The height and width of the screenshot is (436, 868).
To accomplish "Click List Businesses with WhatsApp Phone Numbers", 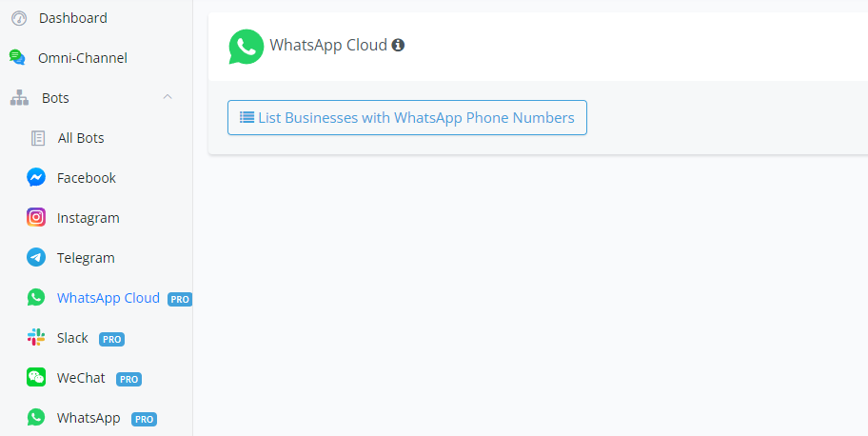I will (x=407, y=117).
